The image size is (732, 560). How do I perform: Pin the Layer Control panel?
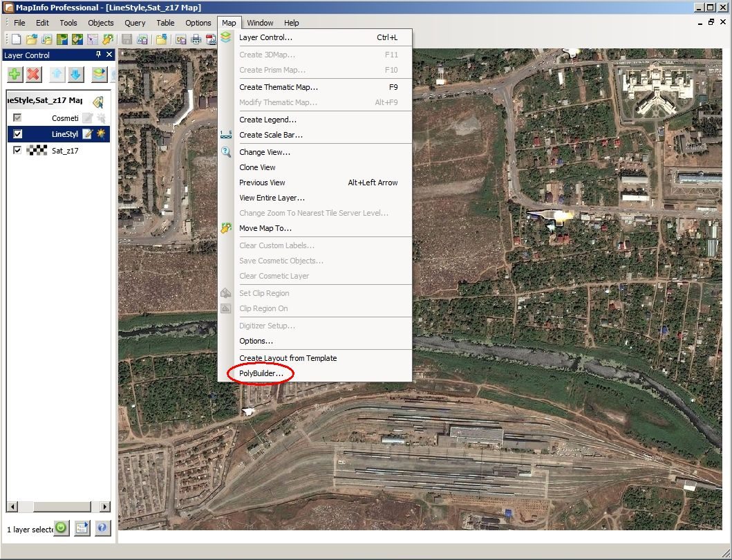99,55
